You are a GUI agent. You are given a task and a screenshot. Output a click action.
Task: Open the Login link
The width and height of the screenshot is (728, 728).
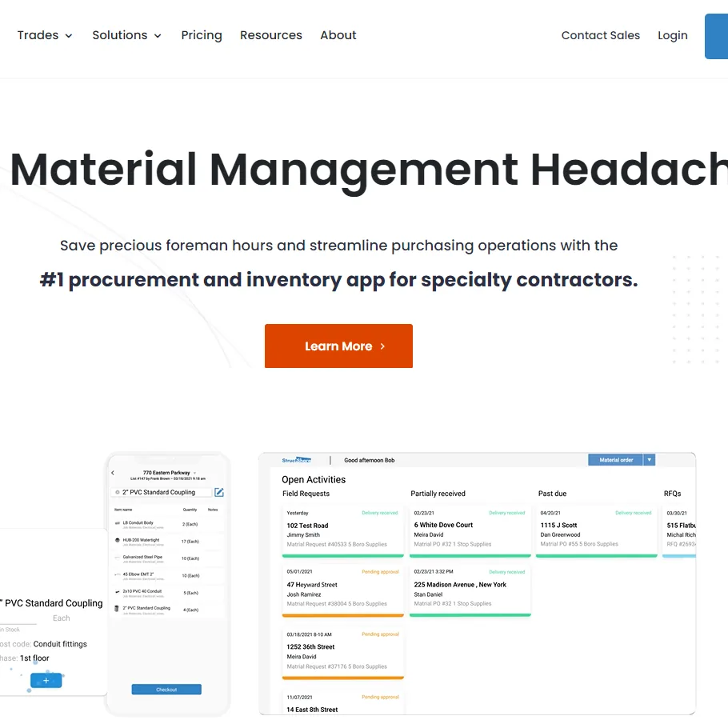[672, 35]
